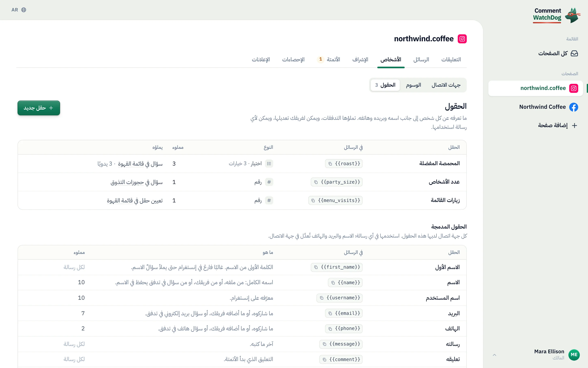
Task: Open the حجوزات التذوق flow link
Action: click(127, 182)
